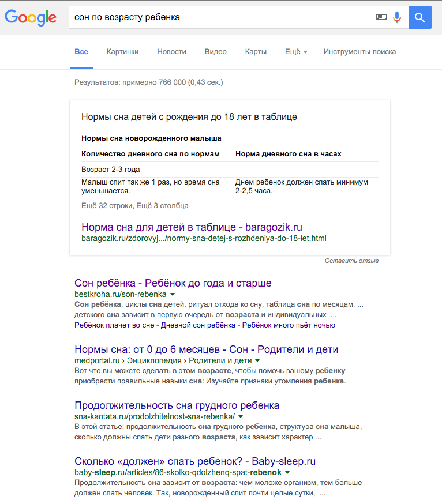
Task: Expand the arrow next to bestkroha.ru URL
Action: pyautogui.click(x=173, y=295)
